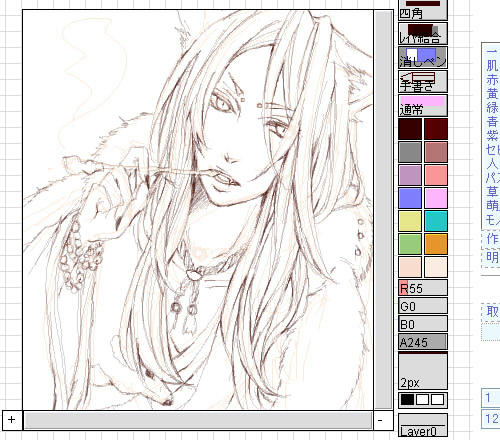Pick the peach skin-tone swatch
Image resolution: width=500 pixels, height=440 pixels.
pyautogui.click(x=410, y=267)
